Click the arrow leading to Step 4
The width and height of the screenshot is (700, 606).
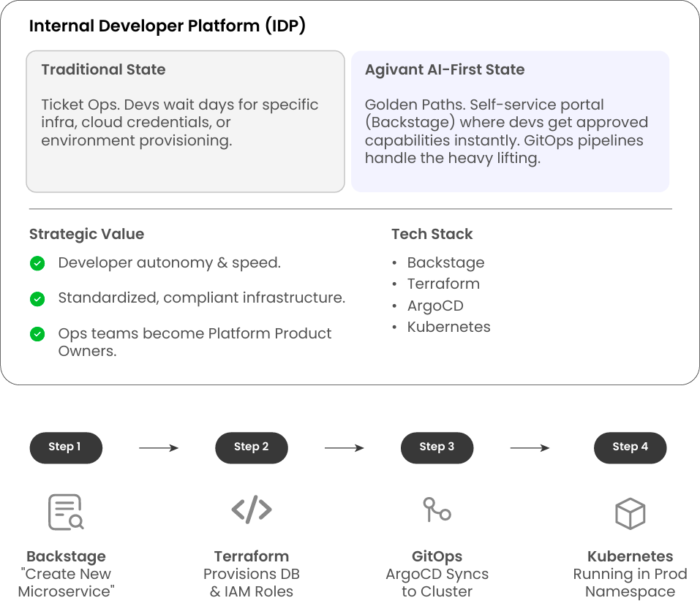point(530,448)
